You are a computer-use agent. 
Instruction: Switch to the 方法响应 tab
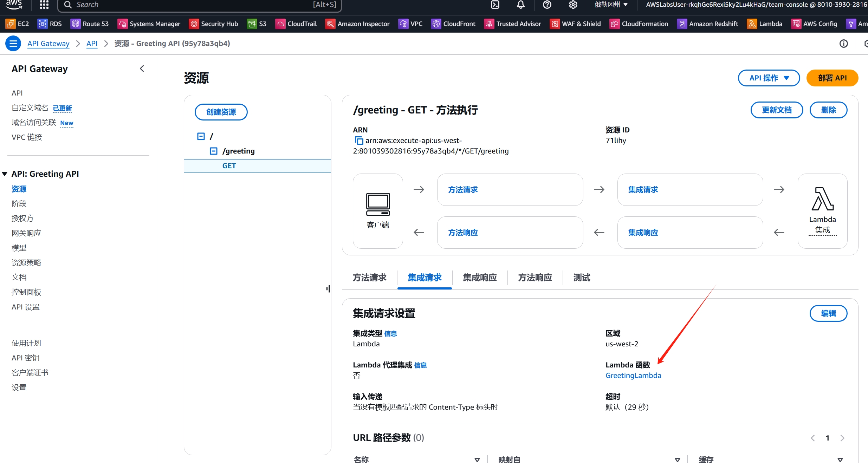pos(535,278)
